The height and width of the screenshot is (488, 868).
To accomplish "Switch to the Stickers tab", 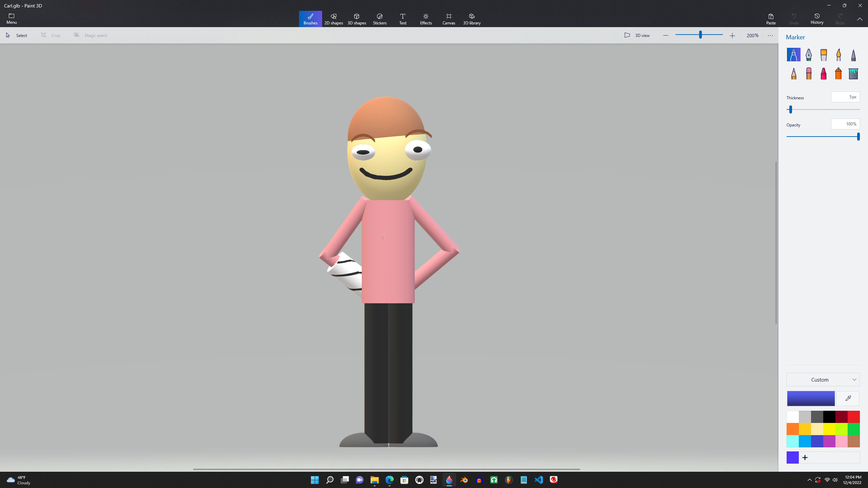I will (379, 19).
